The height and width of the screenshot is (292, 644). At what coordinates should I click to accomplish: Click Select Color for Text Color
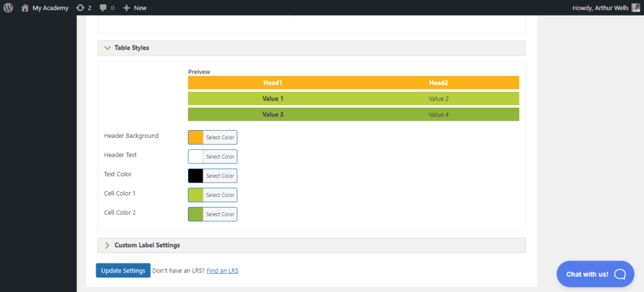[x=220, y=176]
